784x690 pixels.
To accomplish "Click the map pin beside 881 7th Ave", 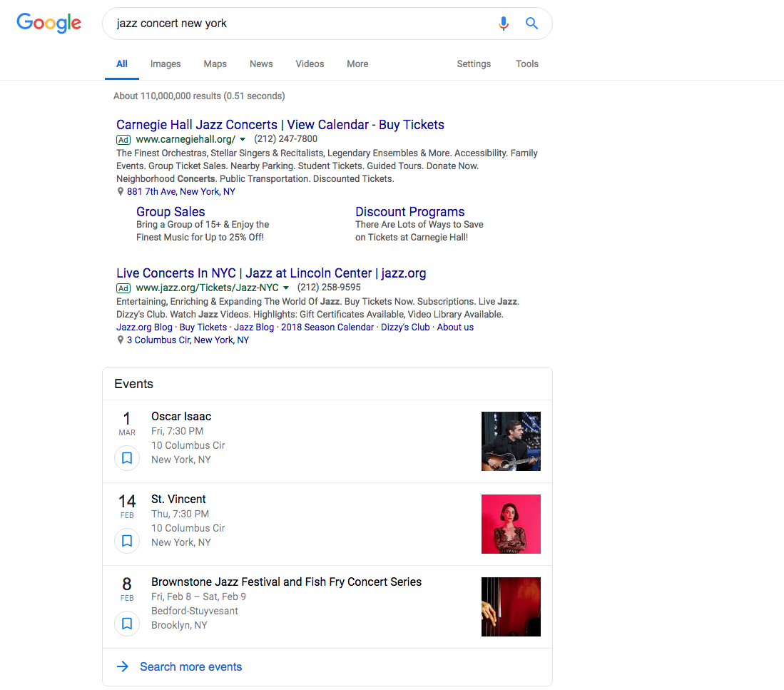I will [x=120, y=191].
